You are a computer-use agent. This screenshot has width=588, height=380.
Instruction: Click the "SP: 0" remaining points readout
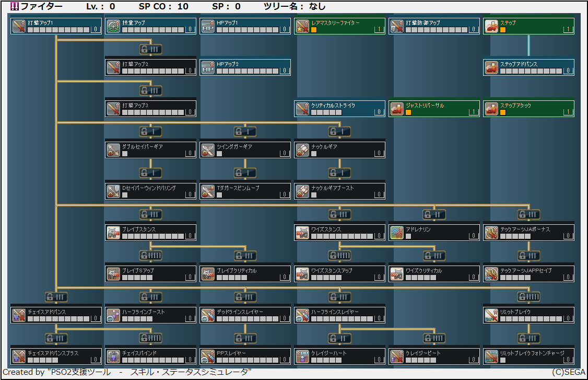click(226, 6)
